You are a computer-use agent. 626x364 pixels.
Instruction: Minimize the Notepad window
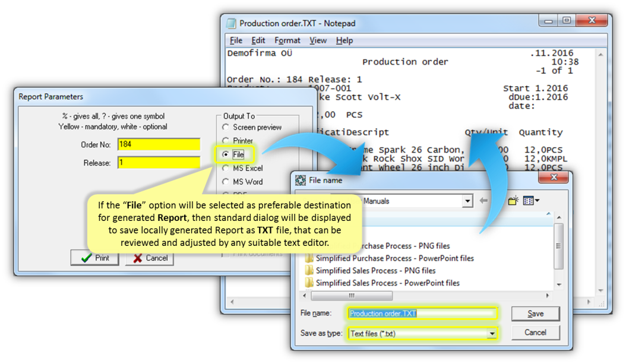tap(548, 20)
